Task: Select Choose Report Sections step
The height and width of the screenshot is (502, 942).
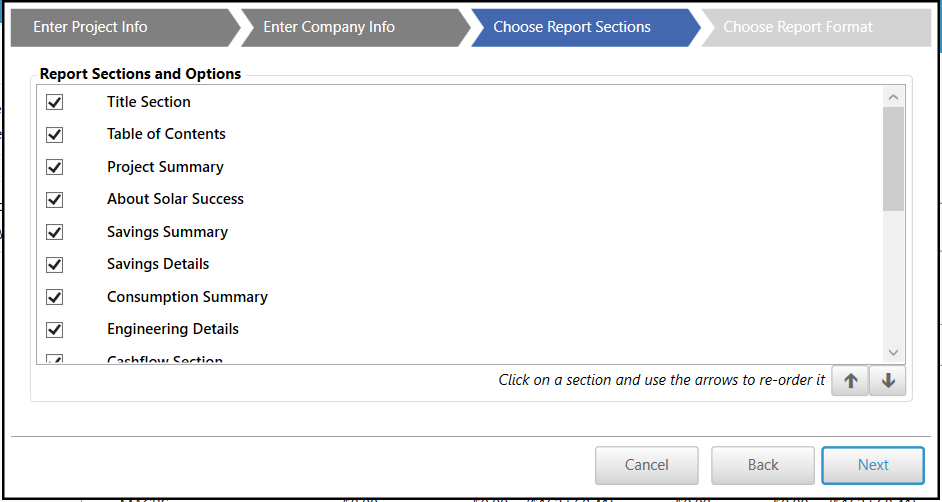Action: pyautogui.click(x=572, y=27)
